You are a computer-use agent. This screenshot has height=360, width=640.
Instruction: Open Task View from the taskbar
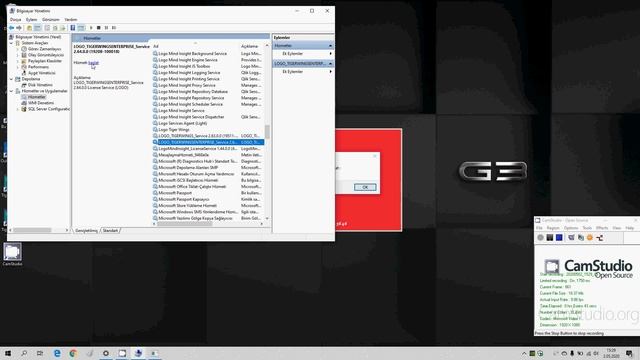pos(40,353)
